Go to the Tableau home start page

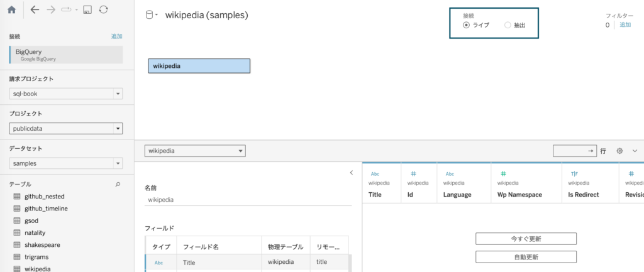pyautogui.click(x=12, y=10)
